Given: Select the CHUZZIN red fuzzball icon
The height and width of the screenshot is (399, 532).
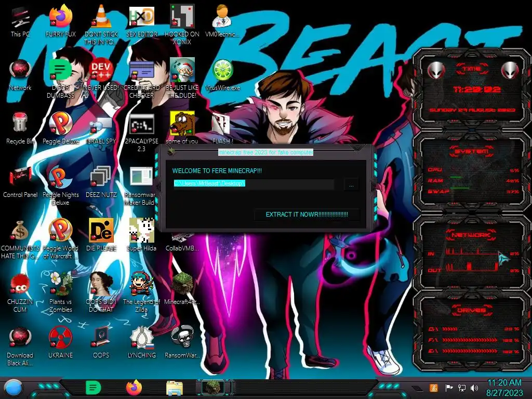Looking at the screenshot, I should click(20, 292).
